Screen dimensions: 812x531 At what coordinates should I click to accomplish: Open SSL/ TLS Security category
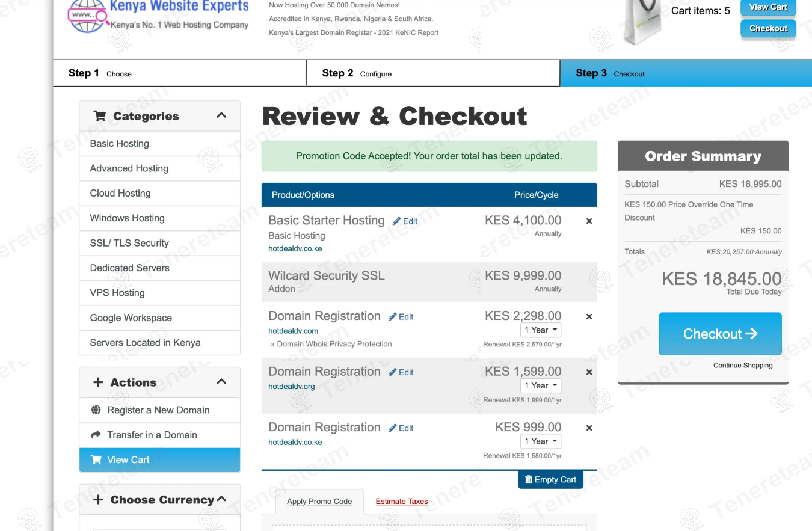tap(159, 243)
